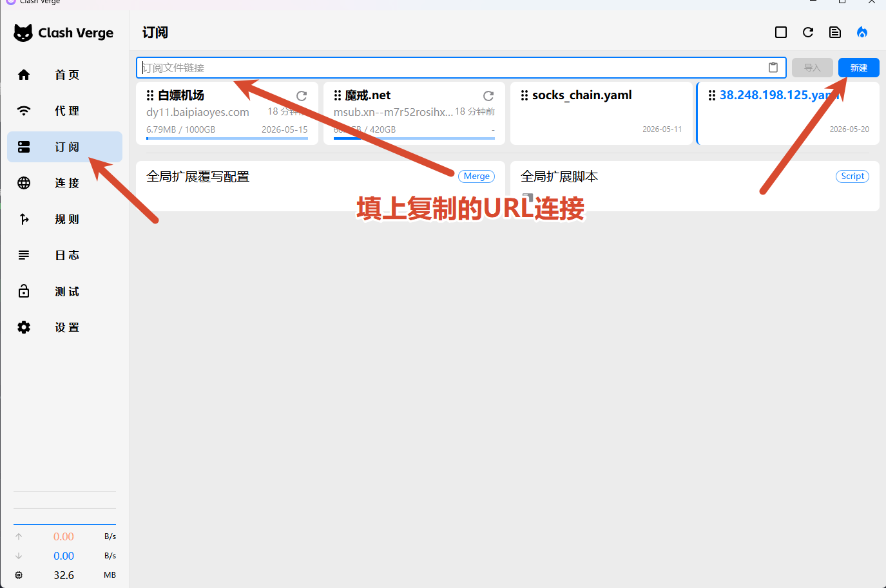Paste from clipboard icon in URL field
The width and height of the screenshot is (886, 588).
pos(773,68)
